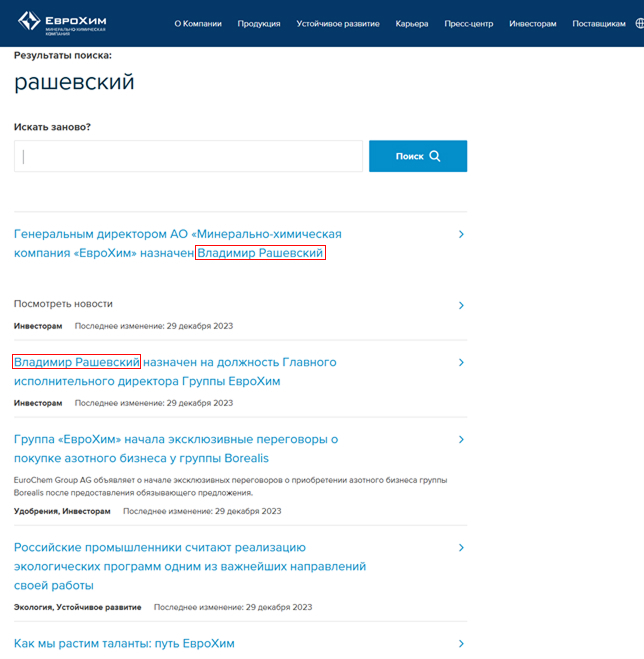Click Инвесторам tag under Посмотреть новости
The height and width of the screenshot is (659, 644).
[38, 326]
